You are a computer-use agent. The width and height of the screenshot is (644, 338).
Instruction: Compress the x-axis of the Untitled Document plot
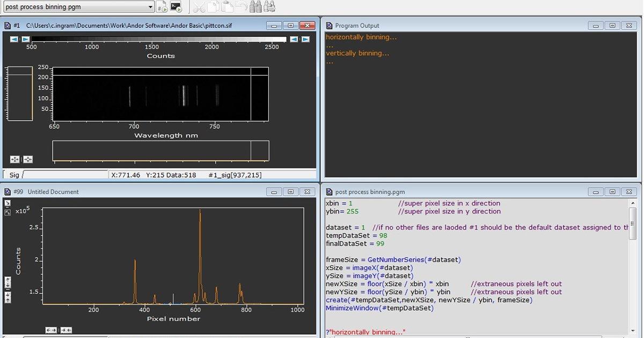click(66, 330)
